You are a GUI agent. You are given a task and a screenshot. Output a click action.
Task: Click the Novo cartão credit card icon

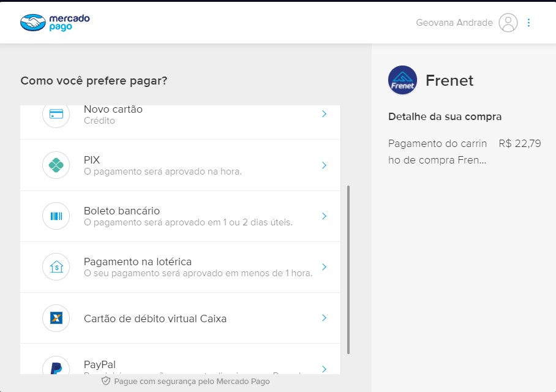click(56, 115)
